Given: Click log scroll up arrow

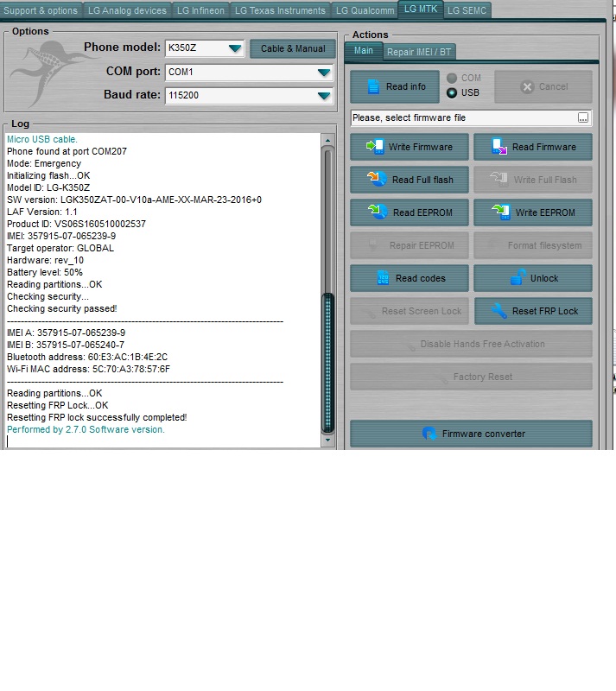Looking at the screenshot, I should pyautogui.click(x=327, y=140).
